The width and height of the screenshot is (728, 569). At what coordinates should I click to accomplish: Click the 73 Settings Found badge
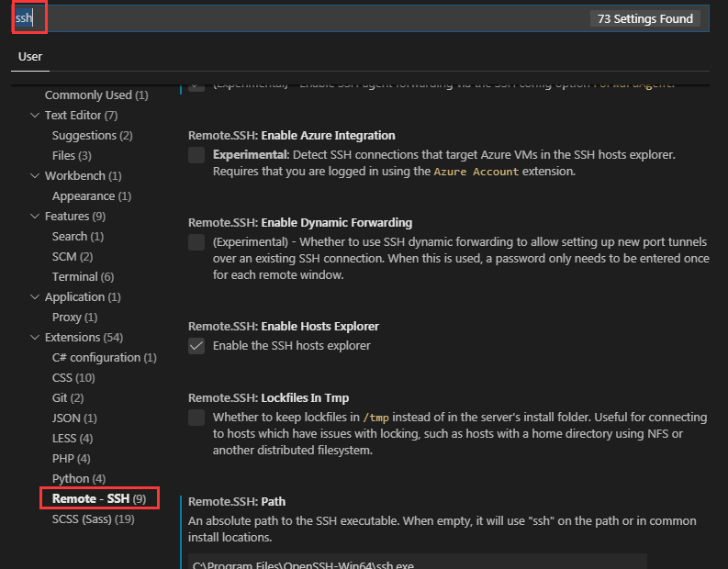[644, 18]
